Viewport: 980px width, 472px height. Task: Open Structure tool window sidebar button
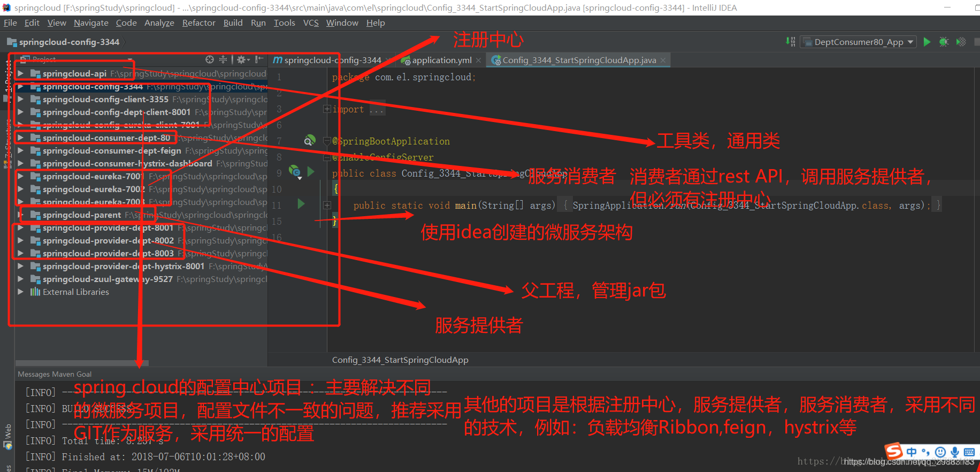7,143
